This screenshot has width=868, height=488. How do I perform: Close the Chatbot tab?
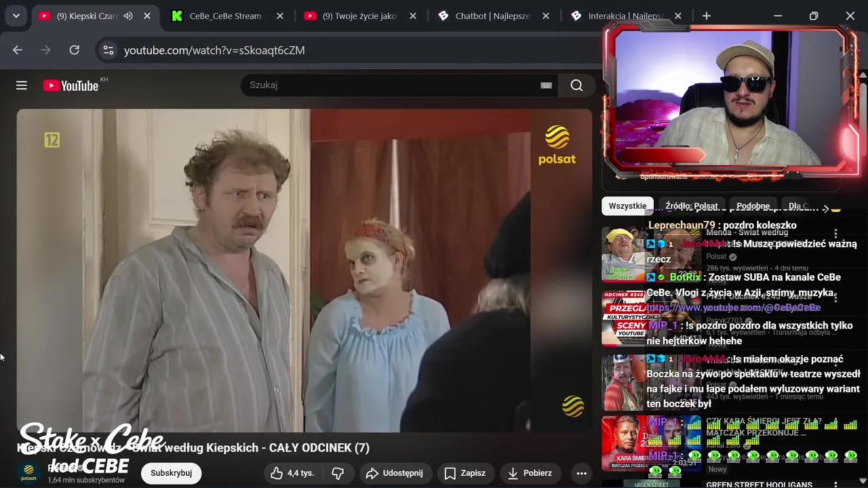[545, 16]
